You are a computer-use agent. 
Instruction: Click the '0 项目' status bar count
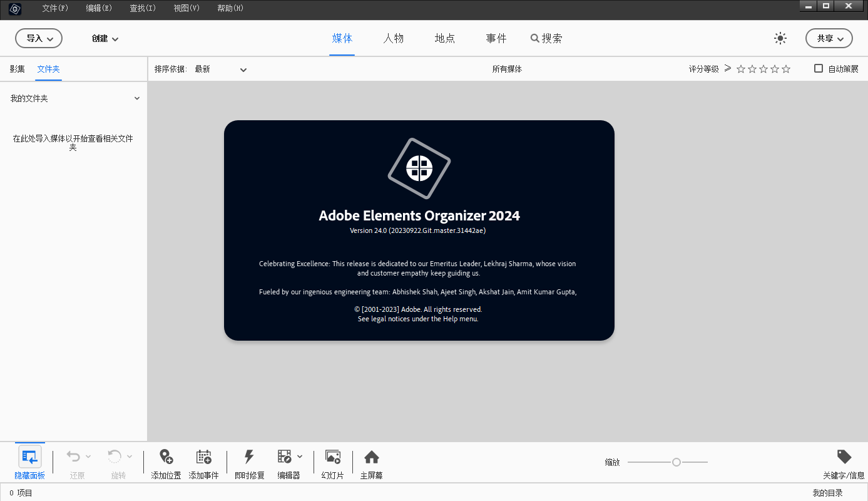[x=21, y=493]
